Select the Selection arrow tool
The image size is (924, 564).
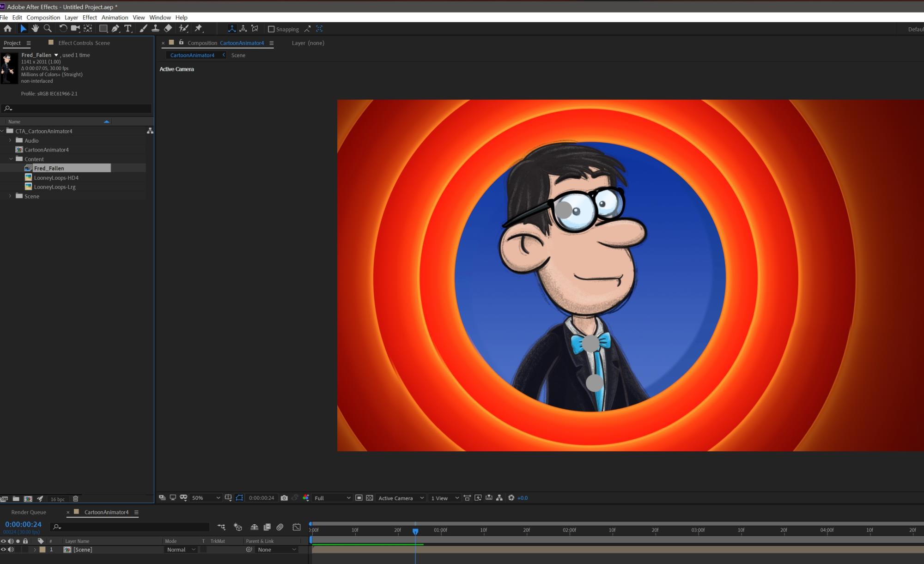pyautogui.click(x=23, y=29)
